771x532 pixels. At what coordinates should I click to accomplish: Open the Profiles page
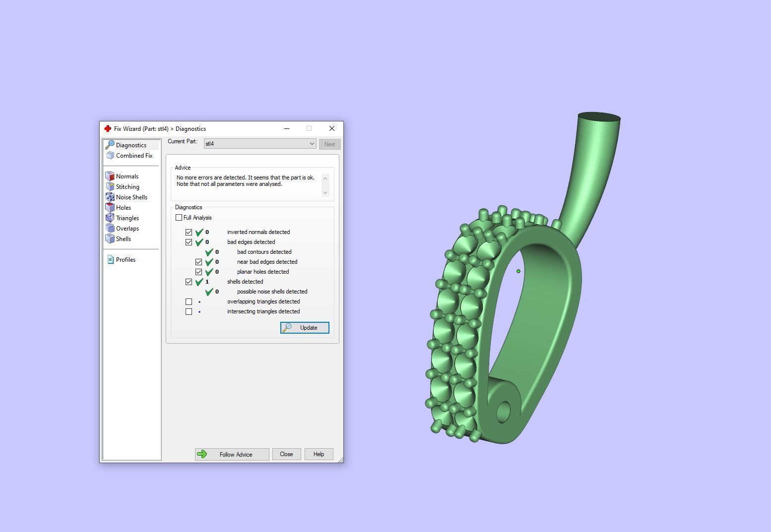click(x=121, y=260)
